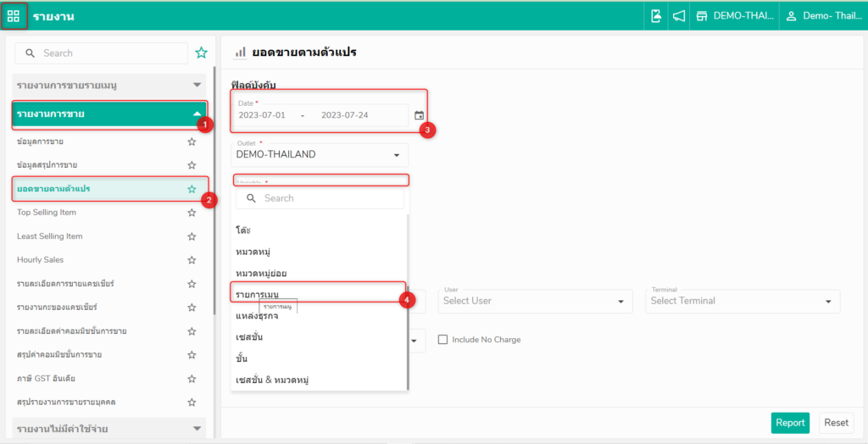Open the main apps grid menu
The image size is (868, 444).
(x=14, y=16)
